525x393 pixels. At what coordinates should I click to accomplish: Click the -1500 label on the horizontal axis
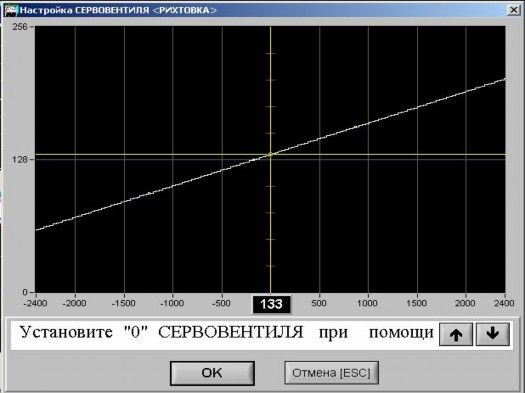coord(124,303)
